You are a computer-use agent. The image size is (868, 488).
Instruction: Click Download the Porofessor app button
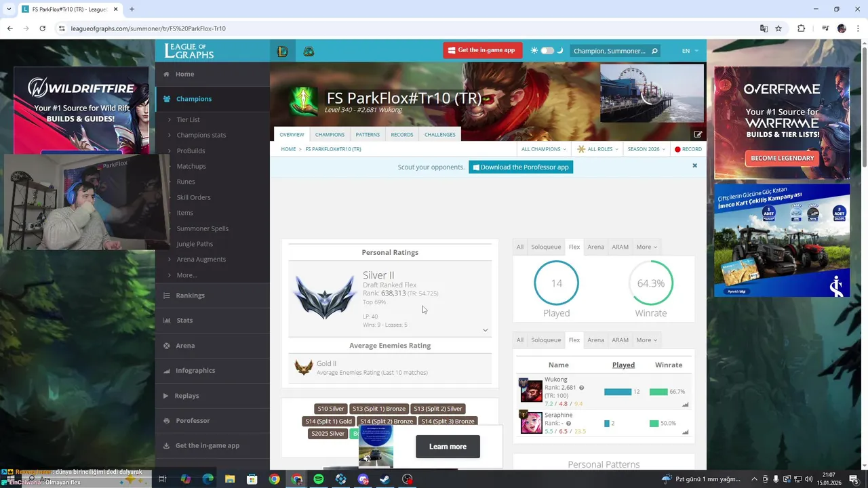click(x=521, y=167)
